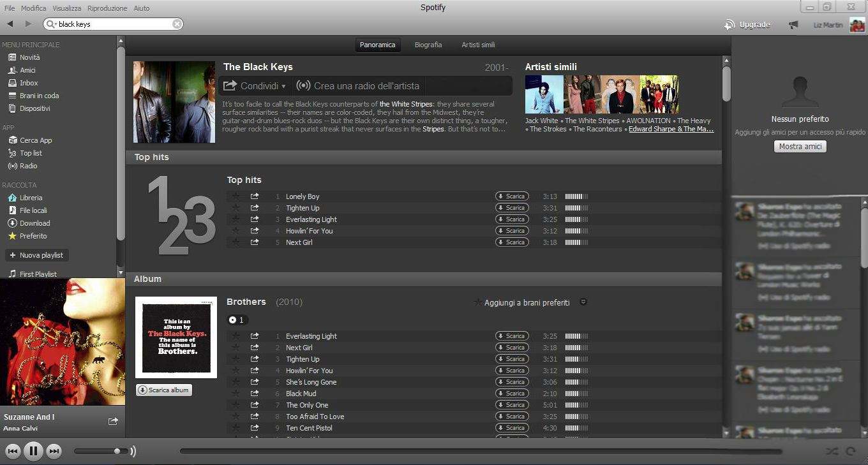Open the Edward Sharpe & The Ma... link
This screenshot has height=465, width=868.
[671, 129]
